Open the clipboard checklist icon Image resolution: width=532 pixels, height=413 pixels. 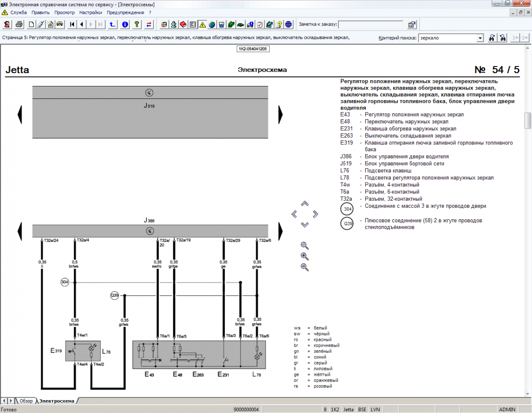(x=260, y=24)
